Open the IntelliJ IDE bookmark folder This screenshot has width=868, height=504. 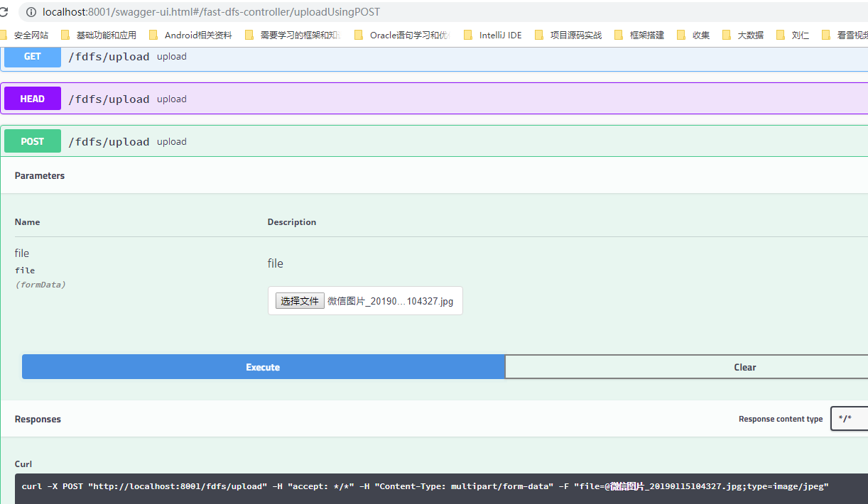coord(492,35)
